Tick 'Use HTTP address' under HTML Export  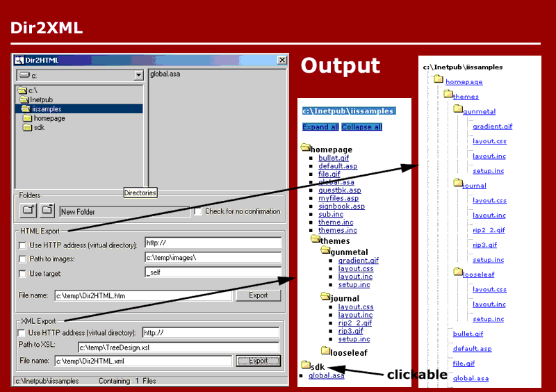click(x=22, y=245)
